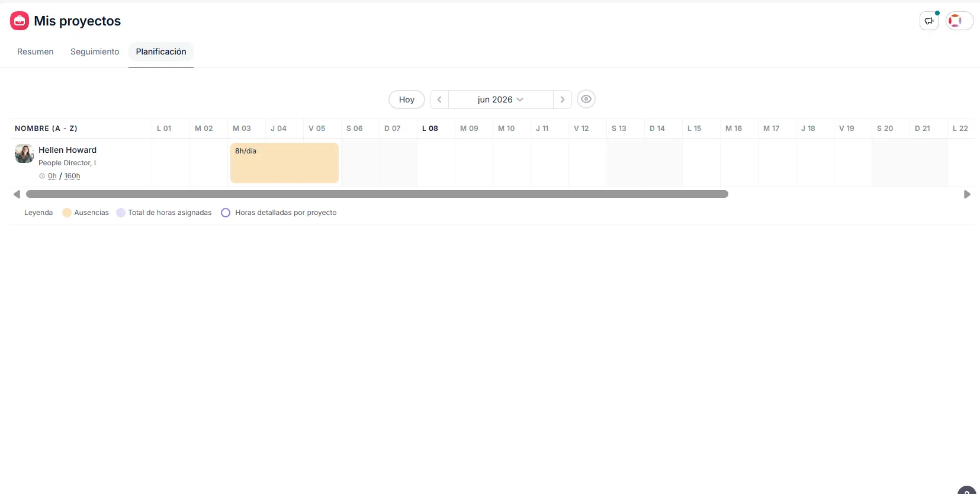Click the left scroll arrow of the timeline

[x=17, y=194]
